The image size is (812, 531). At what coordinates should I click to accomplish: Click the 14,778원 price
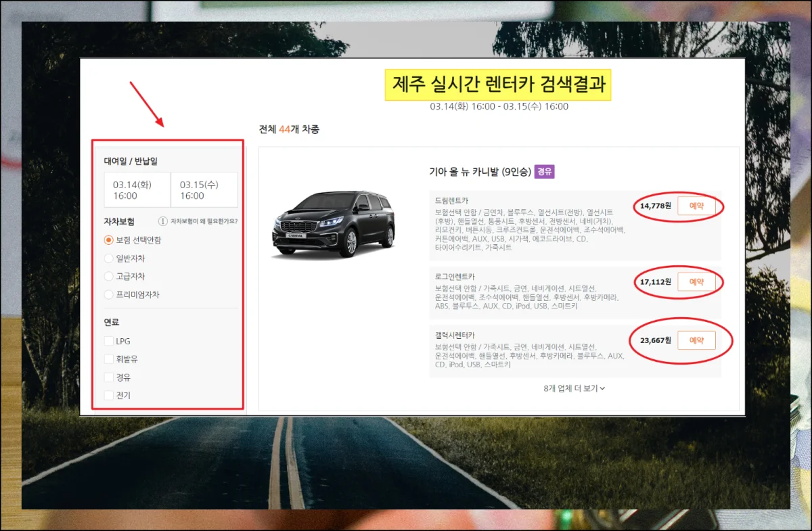[655, 206]
